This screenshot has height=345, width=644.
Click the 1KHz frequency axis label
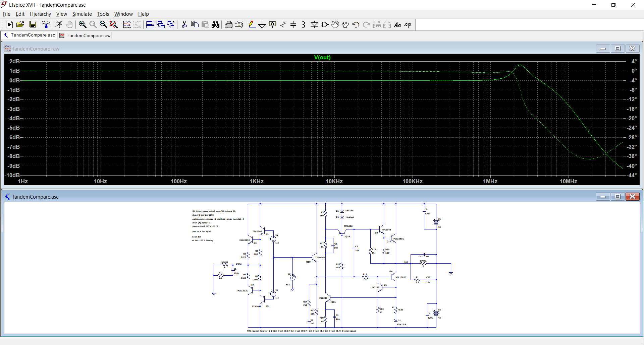click(x=257, y=181)
